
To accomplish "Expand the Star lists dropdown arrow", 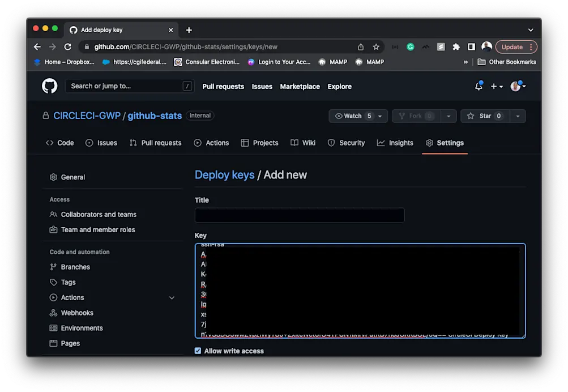I will click(x=518, y=116).
